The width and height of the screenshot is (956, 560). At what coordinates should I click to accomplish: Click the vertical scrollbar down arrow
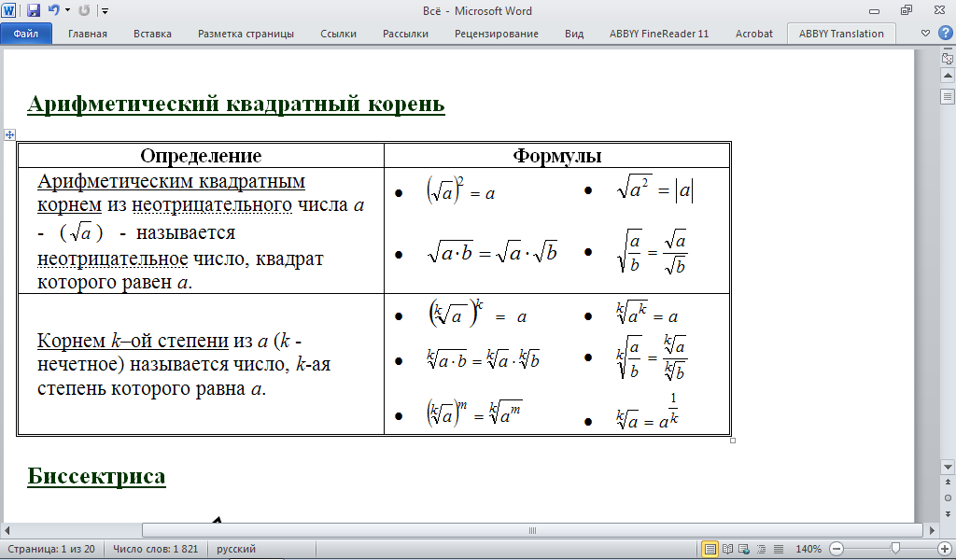coord(948,468)
